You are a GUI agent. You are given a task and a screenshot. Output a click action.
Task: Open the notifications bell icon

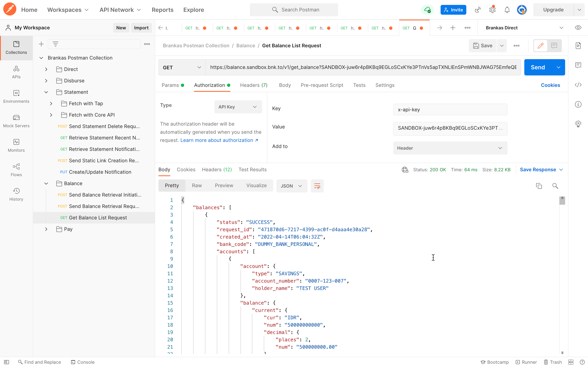click(x=507, y=10)
